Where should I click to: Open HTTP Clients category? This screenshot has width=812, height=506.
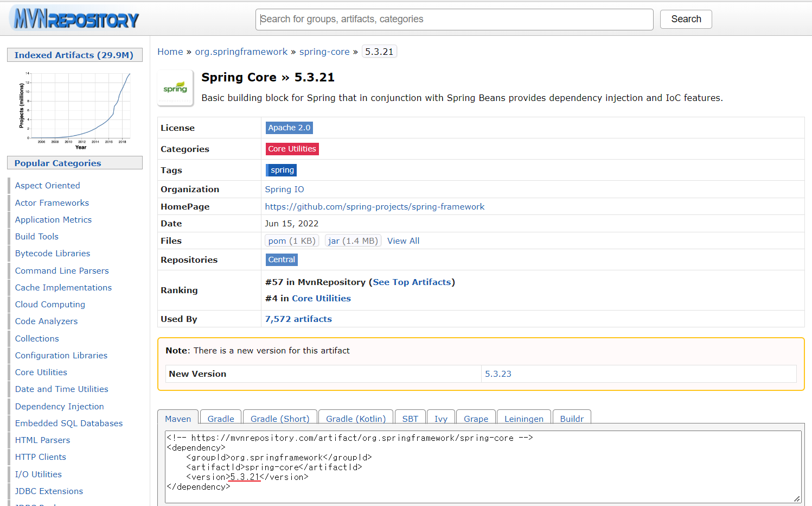coord(41,457)
